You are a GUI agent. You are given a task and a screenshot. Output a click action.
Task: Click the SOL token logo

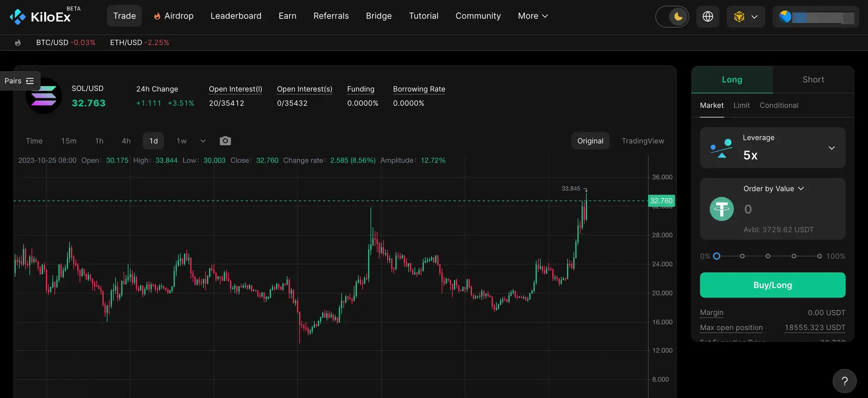[44, 97]
